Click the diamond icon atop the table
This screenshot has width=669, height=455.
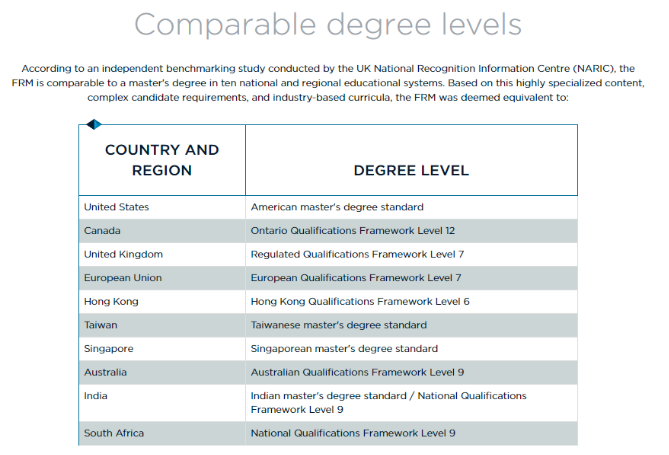tap(93, 124)
